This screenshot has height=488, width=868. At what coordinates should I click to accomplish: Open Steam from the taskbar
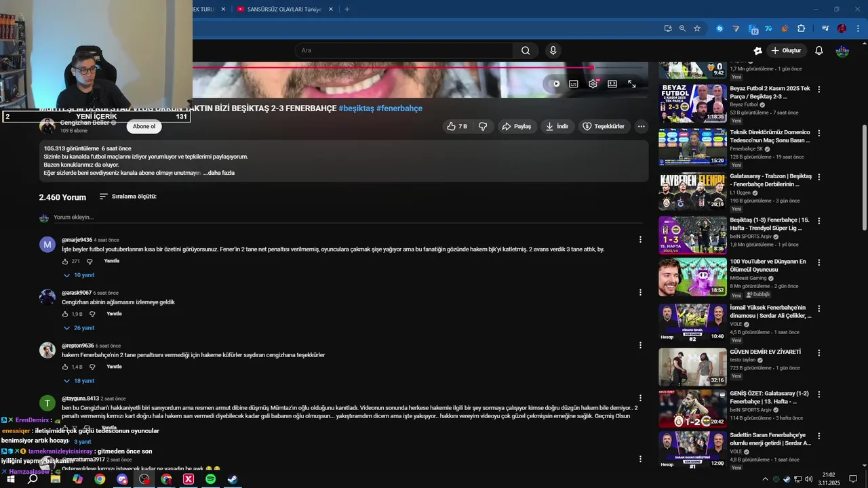pyautogui.click(x=232, y=479)
